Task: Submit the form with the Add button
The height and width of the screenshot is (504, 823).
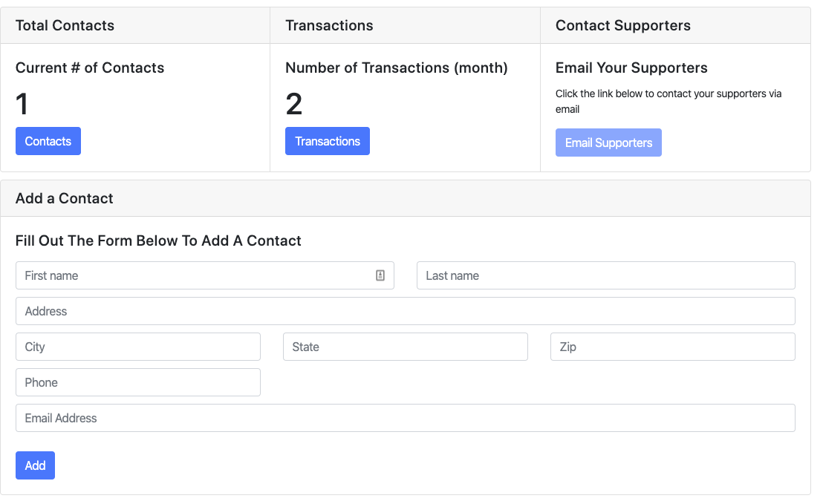Action: point(35,465)
